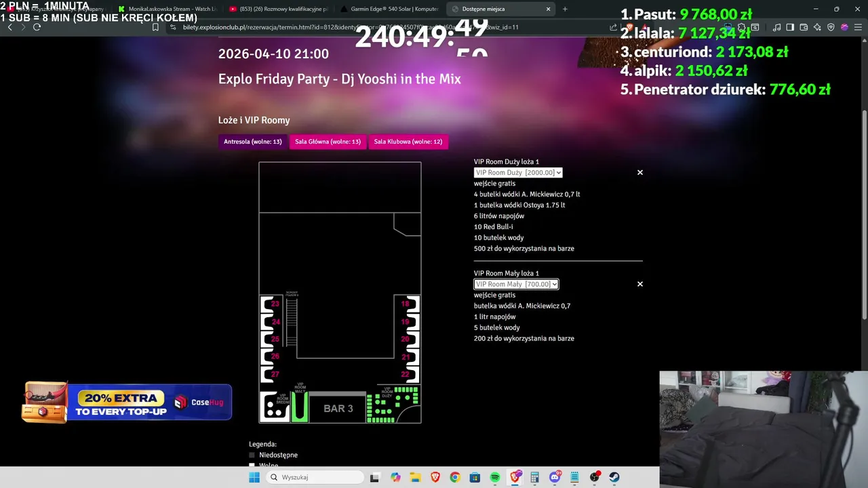The height and width of the screenshot is (488, 868).
Task: Open Calculator from the taskbar
Action: pyautogui.click(x=535, y=477)
